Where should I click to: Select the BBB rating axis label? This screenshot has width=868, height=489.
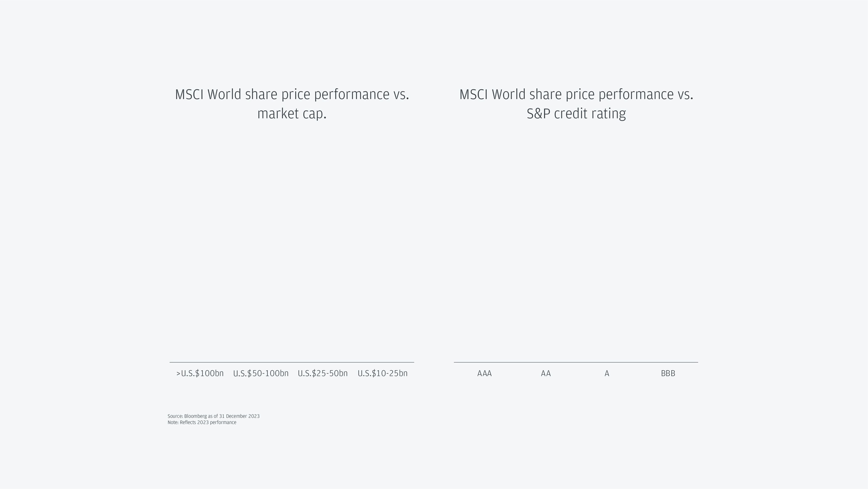click(x=668, y=373)
